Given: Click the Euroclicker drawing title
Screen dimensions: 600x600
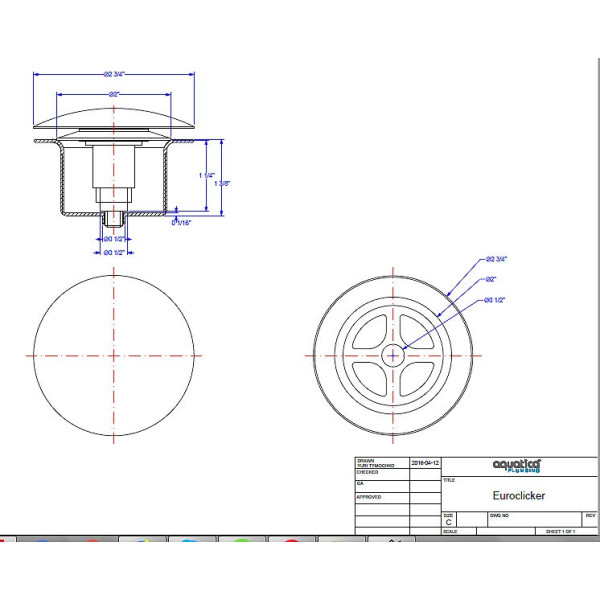Looking at the screenshot, I should (519, 496).
